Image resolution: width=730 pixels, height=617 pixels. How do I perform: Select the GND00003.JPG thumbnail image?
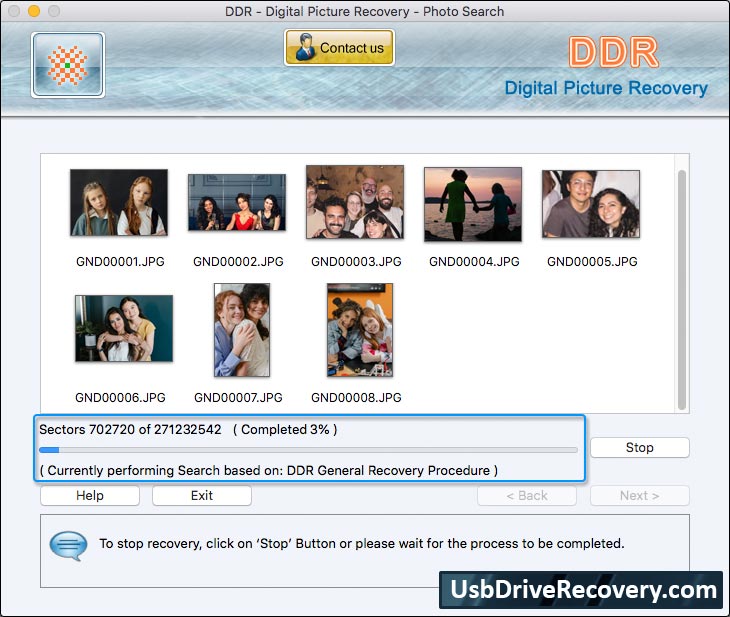(x=355, y=202)
